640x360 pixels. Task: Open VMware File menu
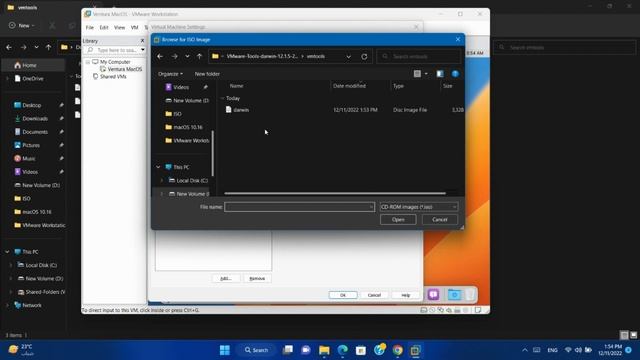pyautogui.click(x=89, y=27)
